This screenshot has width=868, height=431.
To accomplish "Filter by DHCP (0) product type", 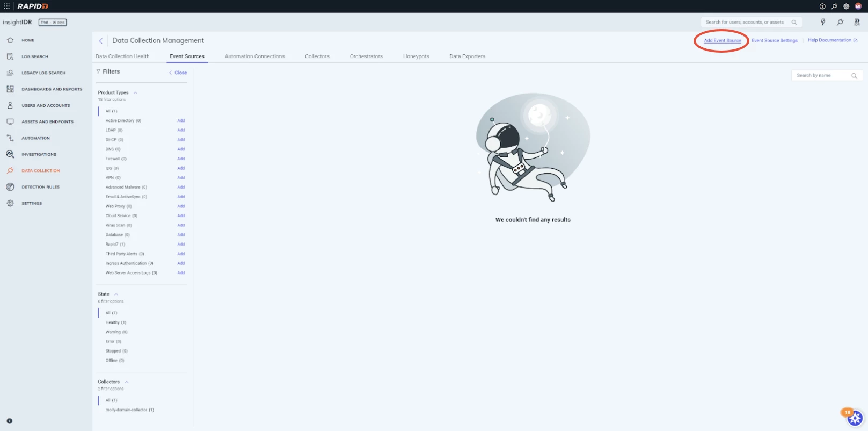I will click(114, 140).
